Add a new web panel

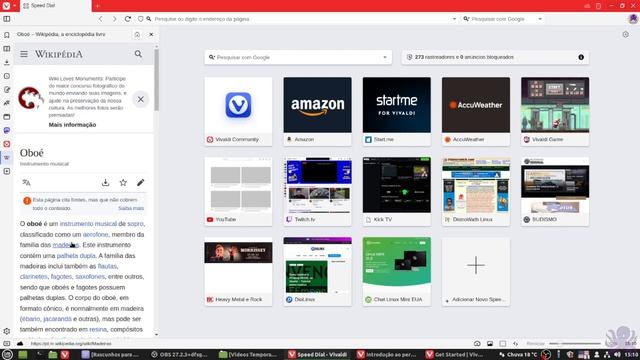[7, 171]
